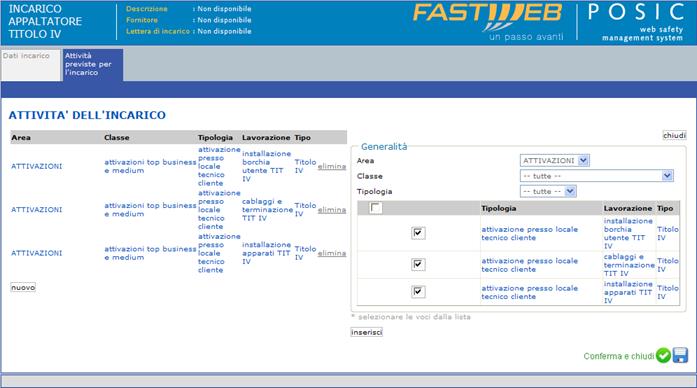The width and height of the screenshot is (697, 388).
Task: Toggle the select-all checkbox in table header
Action: (375, 208)
